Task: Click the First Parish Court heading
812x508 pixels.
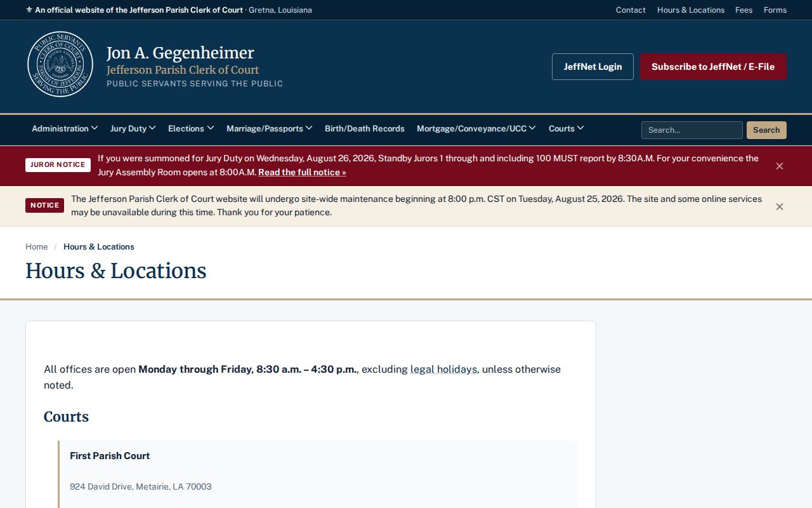Action: click(110, 456)
